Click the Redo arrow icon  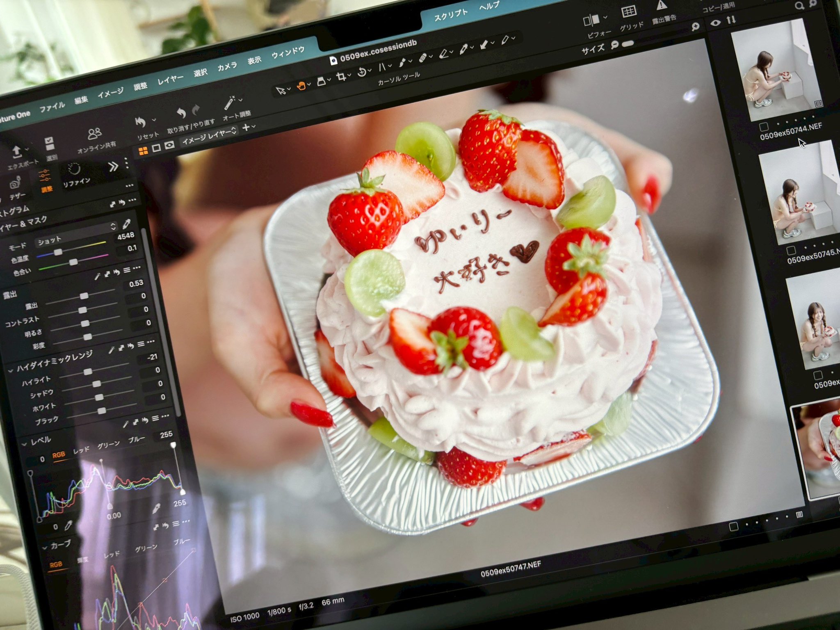[196, 110]
